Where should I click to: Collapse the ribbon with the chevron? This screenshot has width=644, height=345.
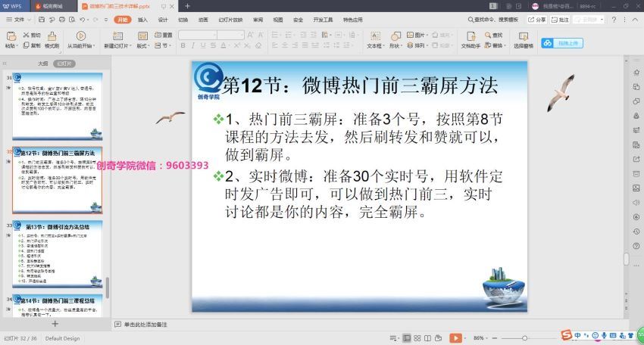pos(635,19)
